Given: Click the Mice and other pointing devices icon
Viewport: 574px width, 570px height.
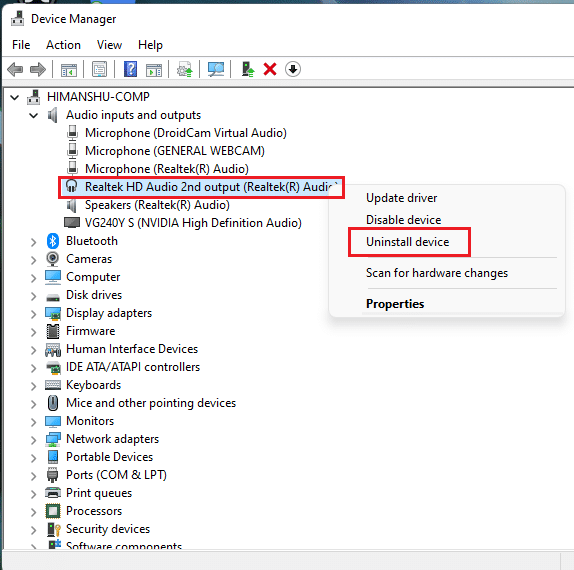Looking at the screenshot, I should tap(53, 403).
